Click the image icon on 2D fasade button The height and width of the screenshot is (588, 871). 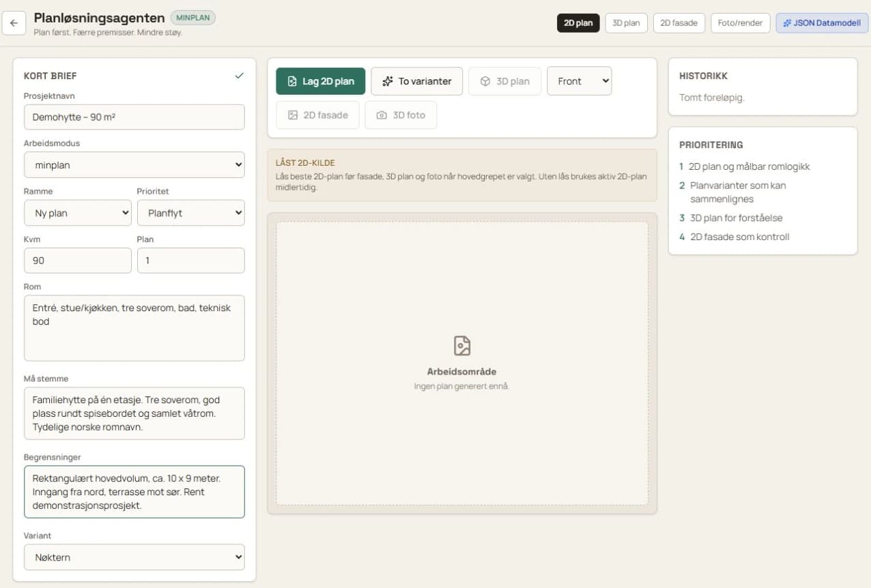pyautogui.click(x=293, y=115)
